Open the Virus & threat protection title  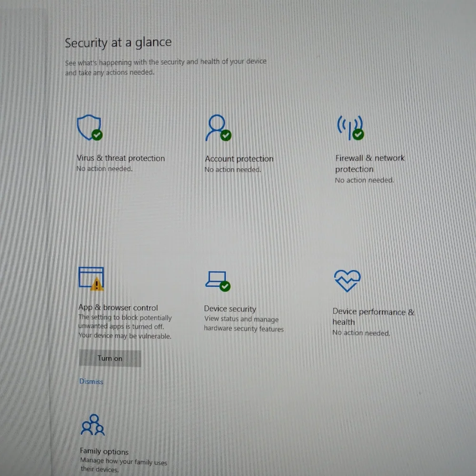pyautogui.click(x=120, y=158)
